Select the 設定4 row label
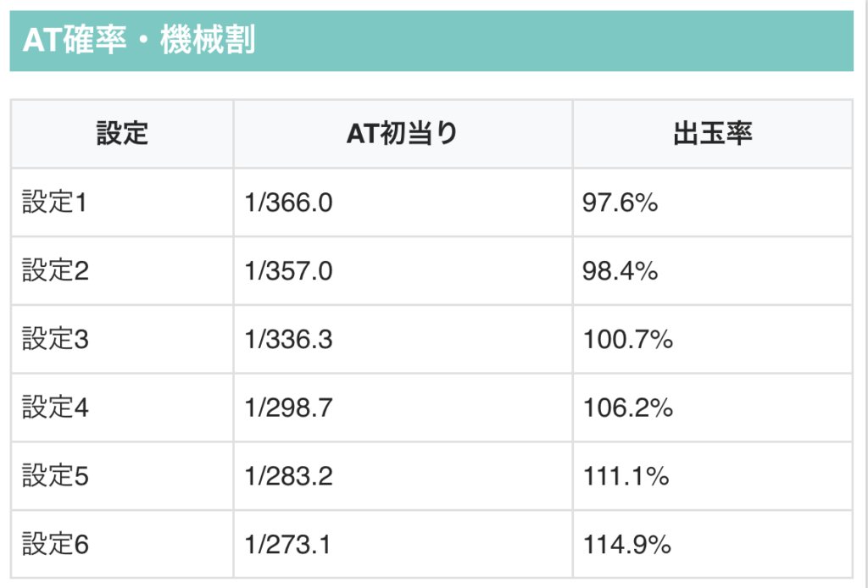 click(55, 408)
